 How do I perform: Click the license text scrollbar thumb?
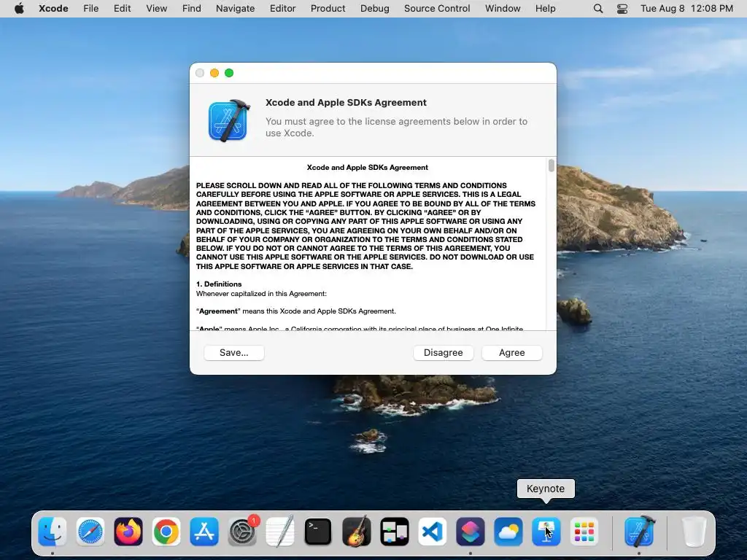click(x=551, y=166)
